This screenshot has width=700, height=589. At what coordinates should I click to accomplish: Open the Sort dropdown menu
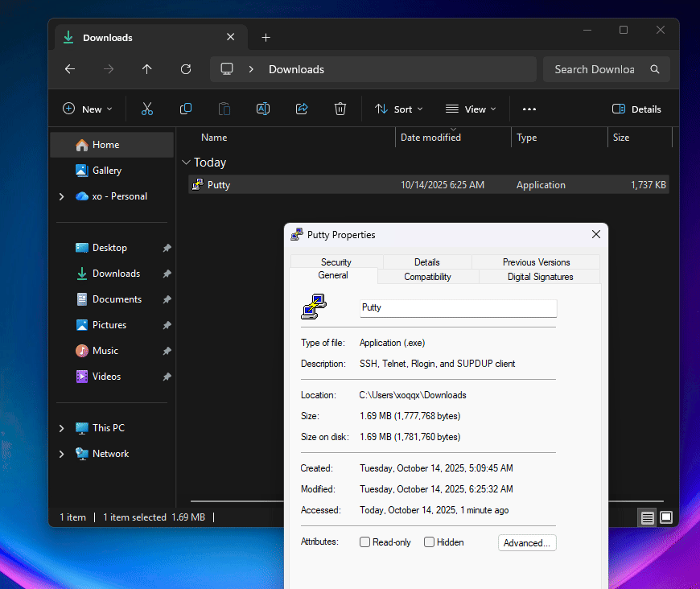click(x=398, y=109)
